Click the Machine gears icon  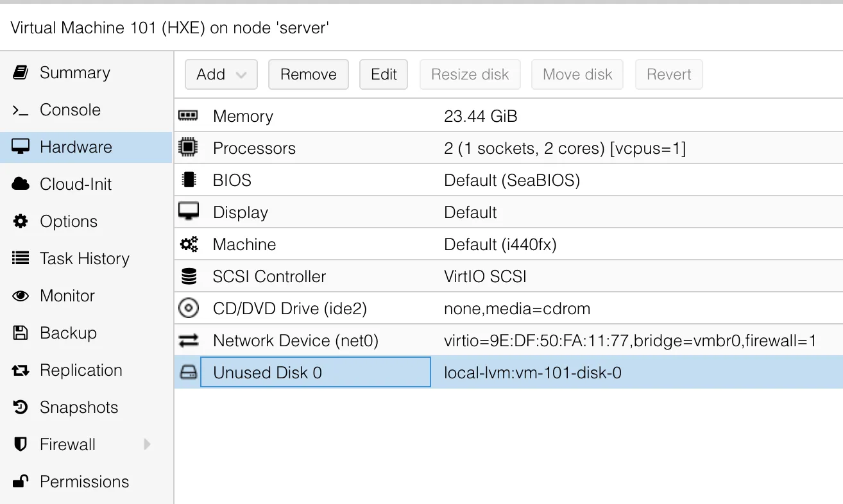coord(188,244)
